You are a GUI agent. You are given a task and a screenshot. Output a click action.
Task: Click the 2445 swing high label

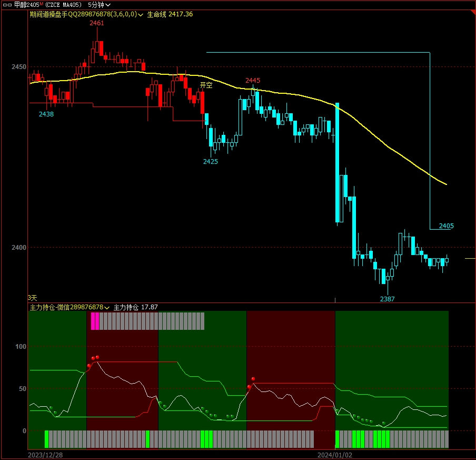coord(253,81)
